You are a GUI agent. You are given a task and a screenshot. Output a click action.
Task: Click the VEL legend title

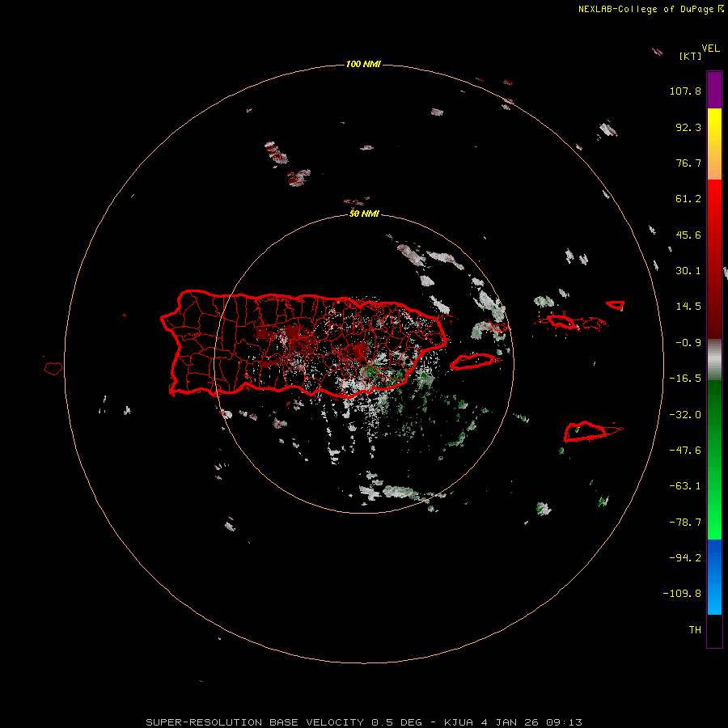tap(710, 49)
